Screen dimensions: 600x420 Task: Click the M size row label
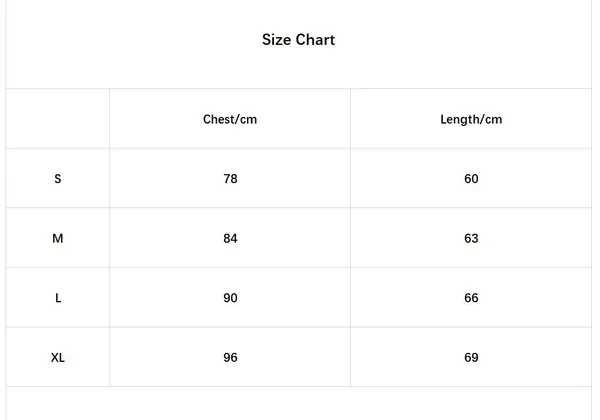click(x=58, y=238)
